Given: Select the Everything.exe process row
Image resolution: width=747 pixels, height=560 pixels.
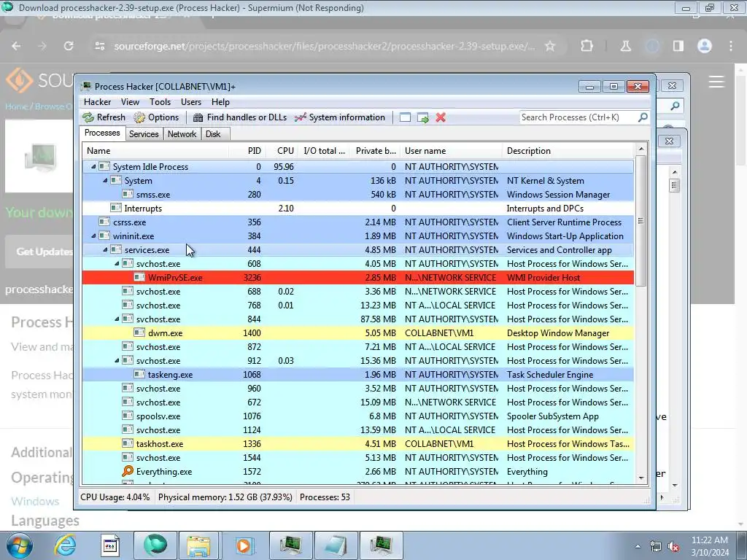Looking at the screenshot, I should click(357, 472).
